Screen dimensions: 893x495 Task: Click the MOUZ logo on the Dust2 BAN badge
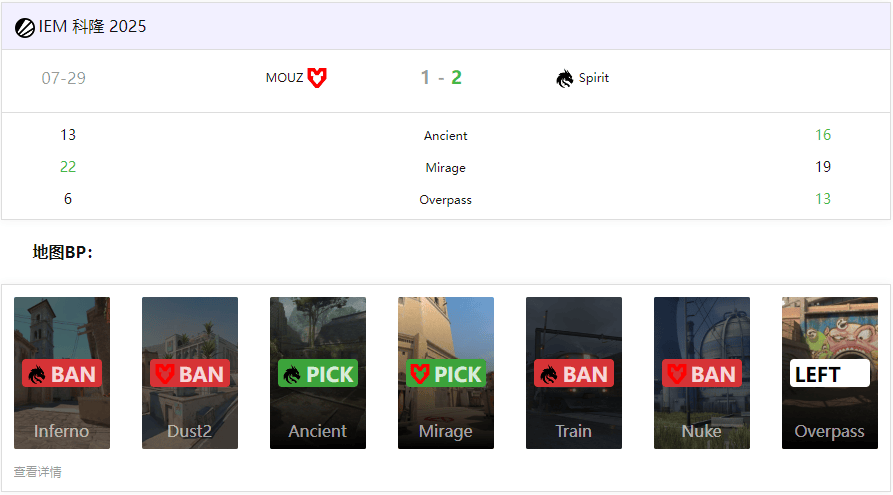165,374
